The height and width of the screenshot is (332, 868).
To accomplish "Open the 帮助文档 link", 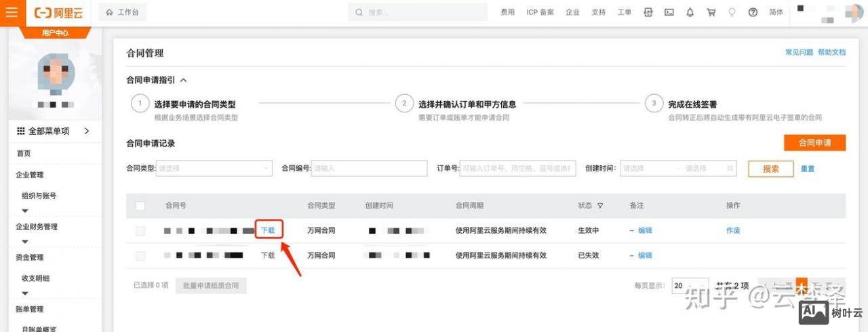I will click(832, 52).
